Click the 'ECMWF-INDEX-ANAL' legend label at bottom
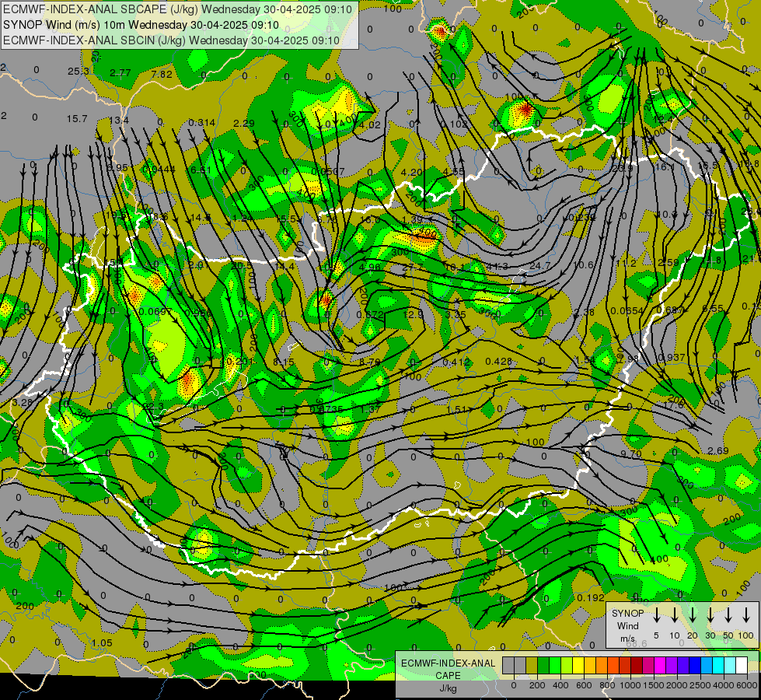761x700 pixels. pyautogui.click(x=448, y=663)
